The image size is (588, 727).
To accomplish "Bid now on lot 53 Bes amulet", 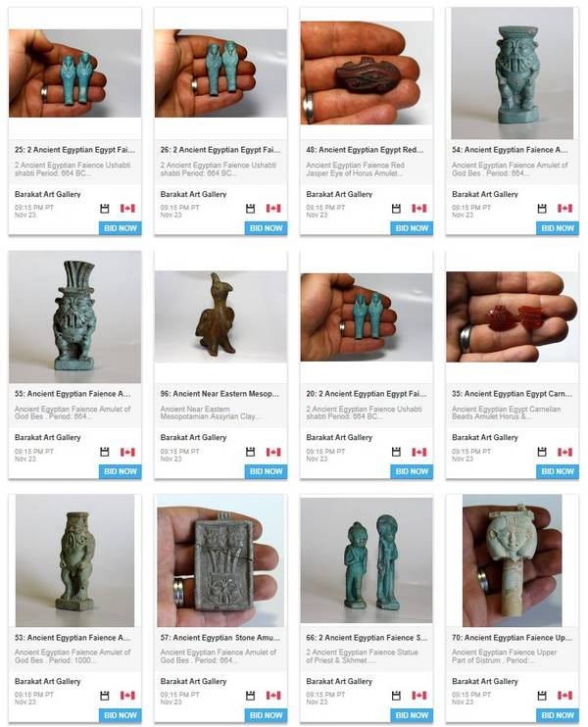I will [x=121, y=715].
